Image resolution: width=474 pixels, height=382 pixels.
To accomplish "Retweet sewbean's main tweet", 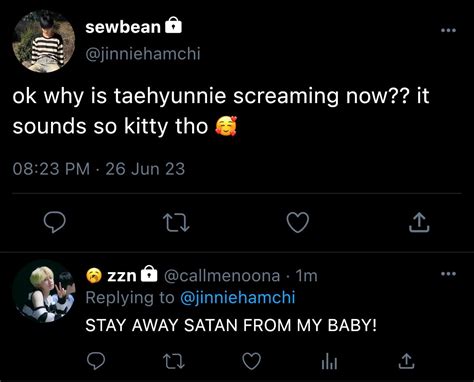I will [178, 223].
